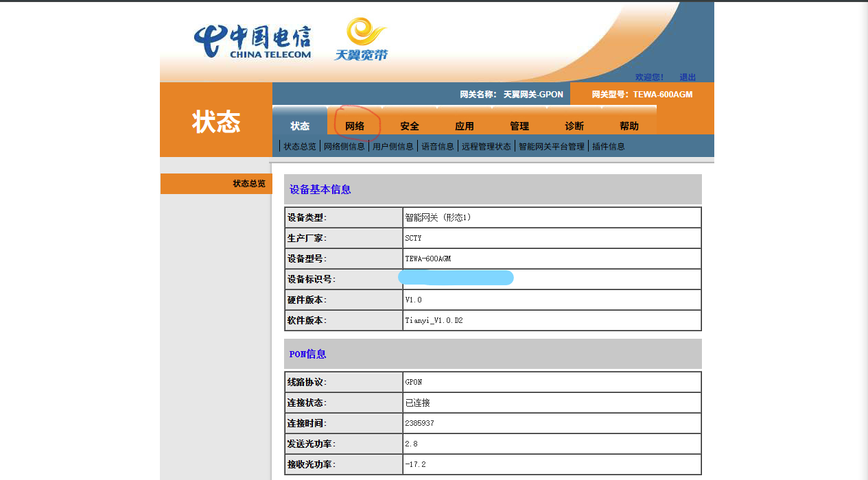Open 状态总览 from the submenu
Viewport: 868px width, 480px height.
(298, 145)
